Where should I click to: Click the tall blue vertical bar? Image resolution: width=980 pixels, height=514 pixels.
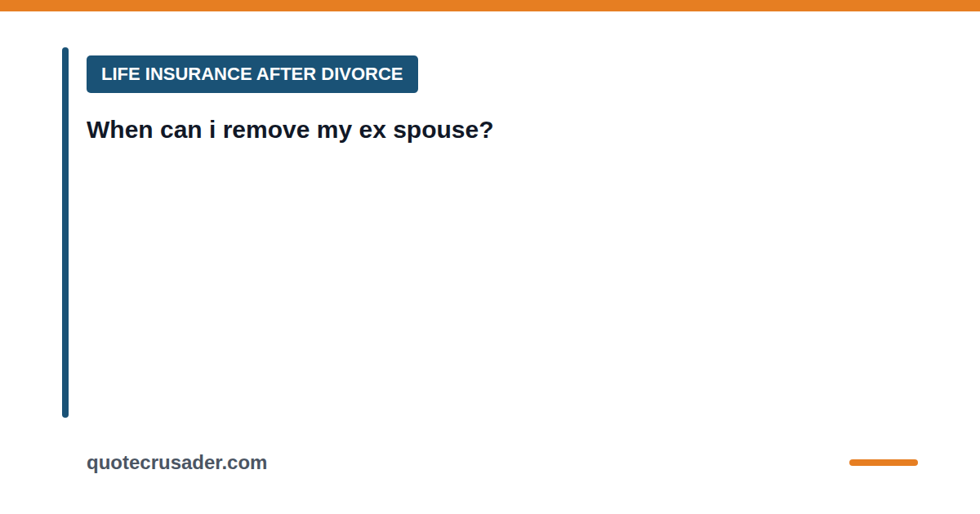click(x=65, y=233)
